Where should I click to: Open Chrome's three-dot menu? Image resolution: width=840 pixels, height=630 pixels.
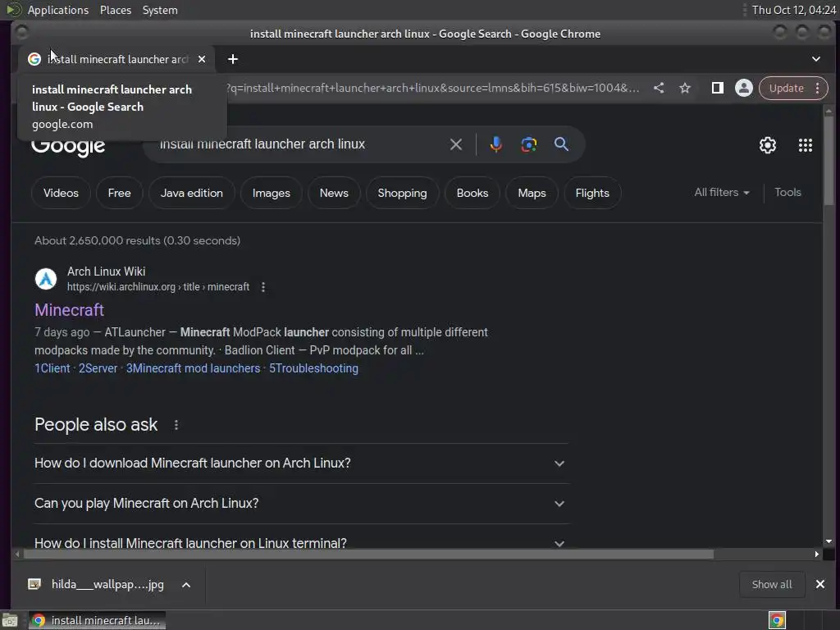click(818, 88)
